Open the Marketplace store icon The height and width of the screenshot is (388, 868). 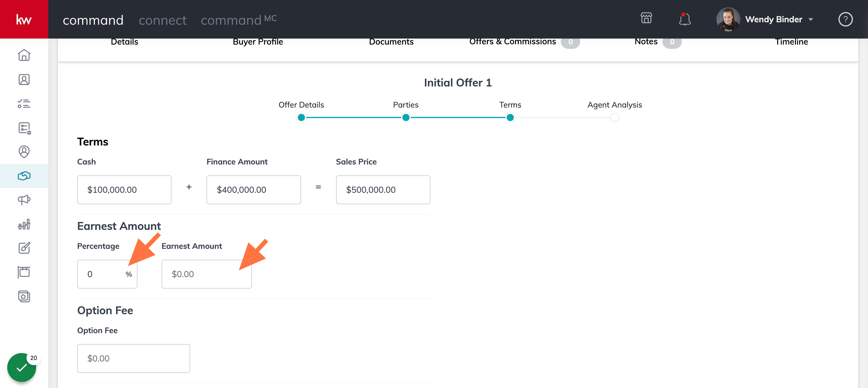[646, 18]
